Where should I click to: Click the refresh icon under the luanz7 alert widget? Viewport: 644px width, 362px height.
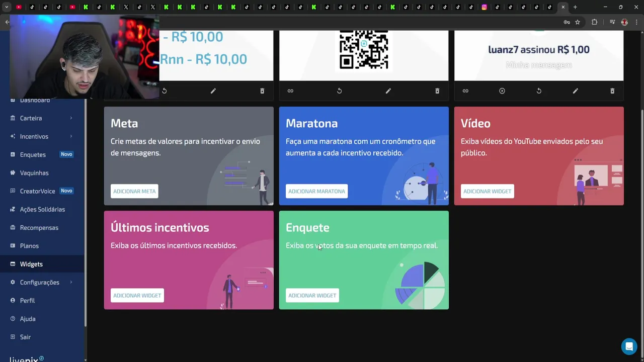point(539,91)
